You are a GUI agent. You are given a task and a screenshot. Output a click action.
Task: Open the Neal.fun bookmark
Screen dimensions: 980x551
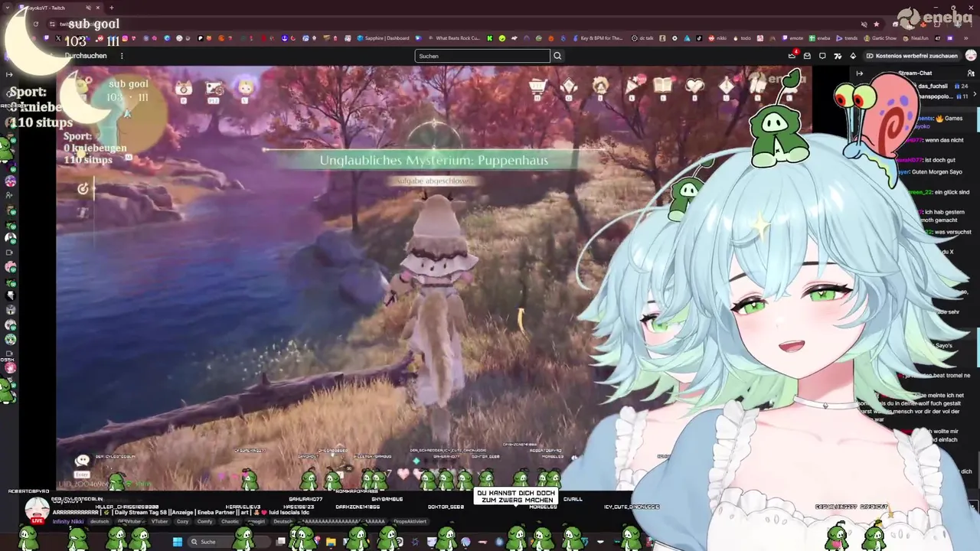coord(915,38)
